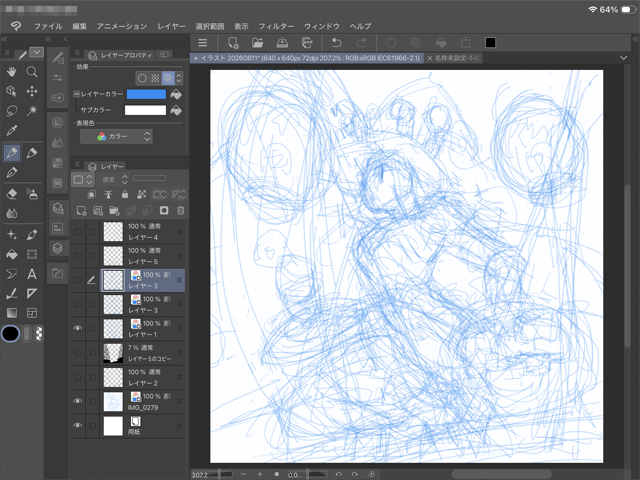Open the effect options stepper arrows
Viewport: 640px width, 480px height.
click(179, 78)
